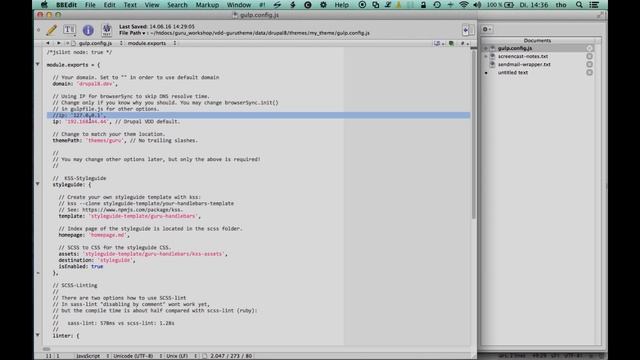Go to previous document arrow
640x360 pixels.
[48, 43]
